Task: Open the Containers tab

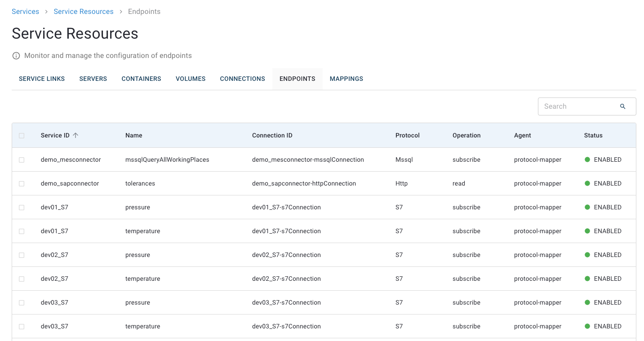Action: click(141, 79)
